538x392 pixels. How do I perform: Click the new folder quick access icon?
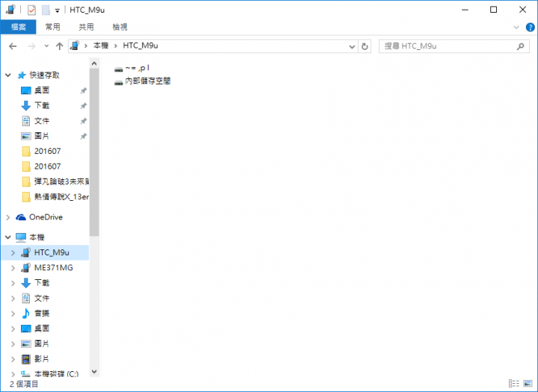pyautogui.click(x=46, y=10)
